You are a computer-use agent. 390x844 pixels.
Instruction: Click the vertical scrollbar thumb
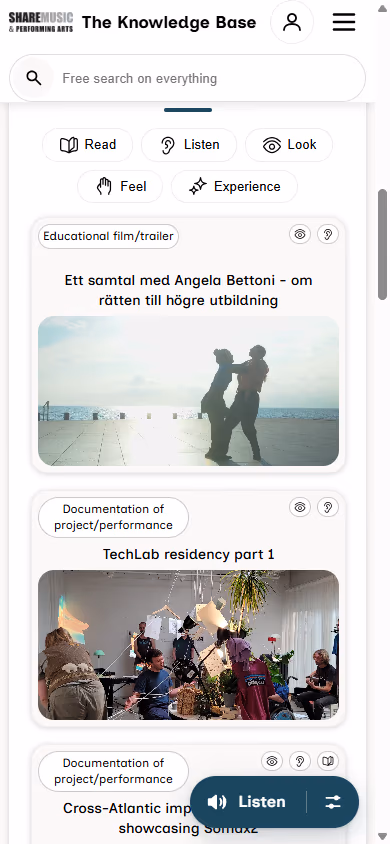(x=382, y=244)
